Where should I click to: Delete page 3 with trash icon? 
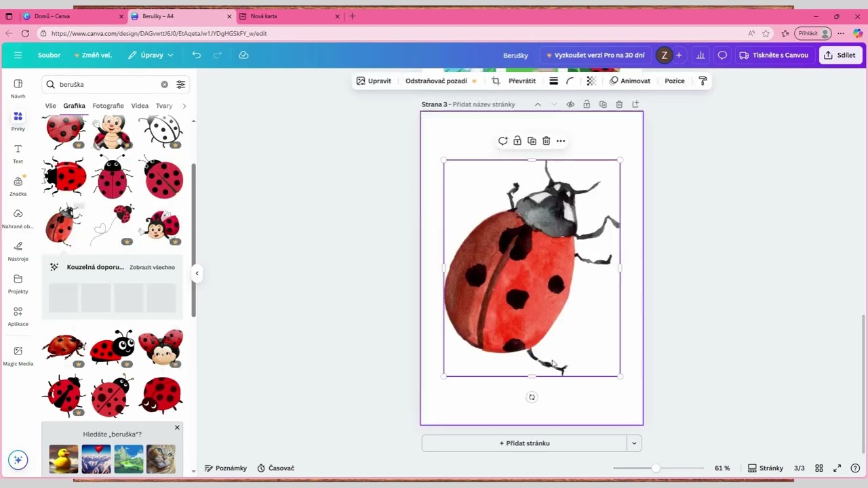pos(619,104)
